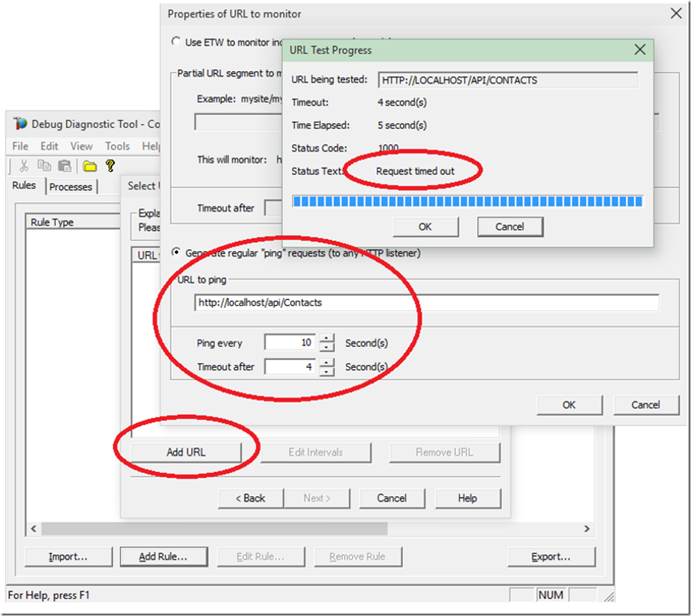The image size is (691, 616).
Task: Select the Generate regular ping requests option
Action: (x=176, y=252)
